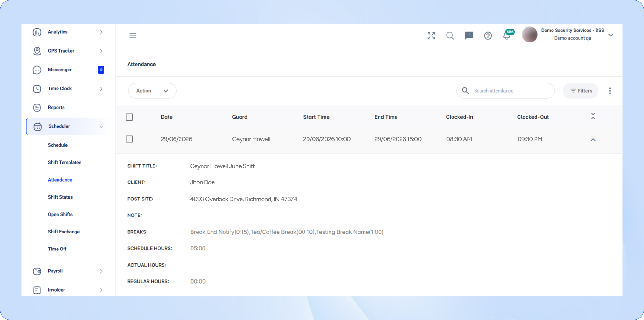Screen dimensions: 644x320
Task: Open Shift Templates submenu item
Action: 64,162
